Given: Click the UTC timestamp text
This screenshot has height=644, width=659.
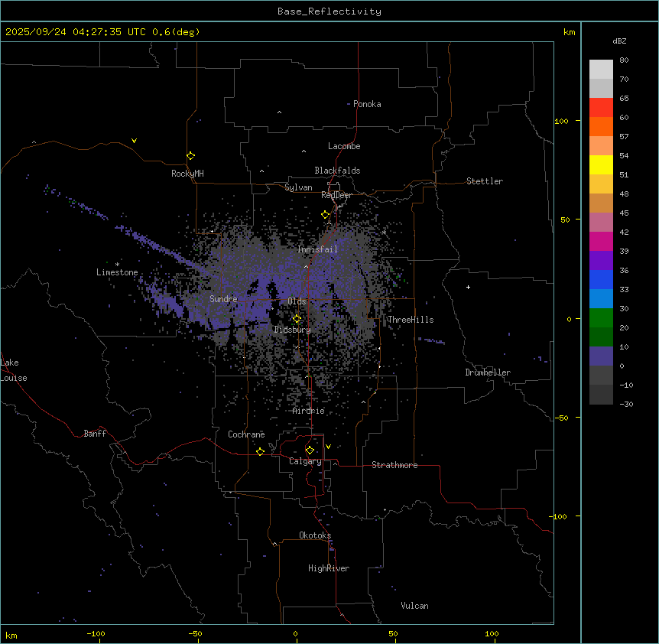Looking at the screenshot, I should point(102,32).
